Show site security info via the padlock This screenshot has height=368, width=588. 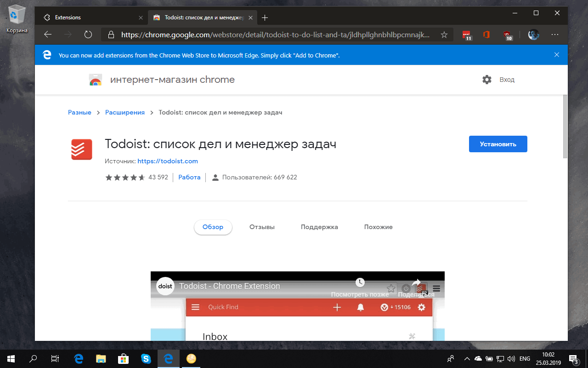[111, 34]
